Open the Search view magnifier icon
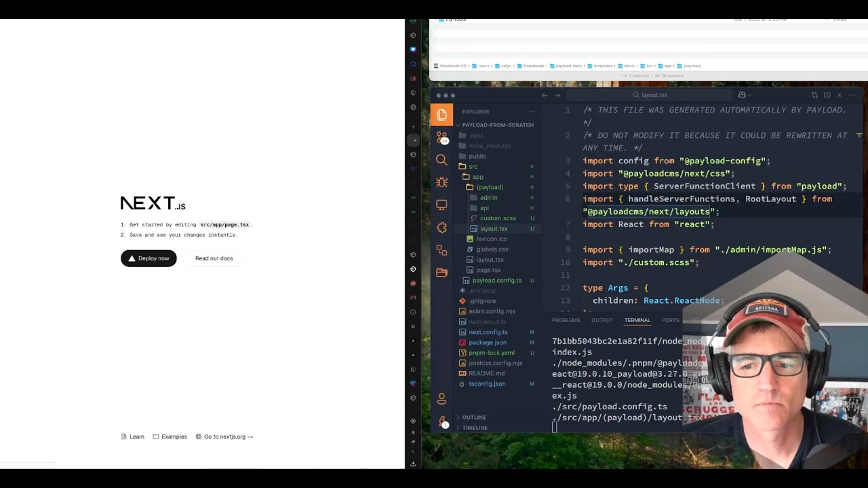The image size is (868, 488). (x=441, y=160)
